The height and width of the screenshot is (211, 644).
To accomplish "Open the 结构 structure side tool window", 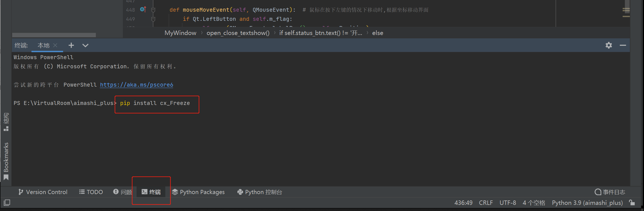I will pos(6,122).
